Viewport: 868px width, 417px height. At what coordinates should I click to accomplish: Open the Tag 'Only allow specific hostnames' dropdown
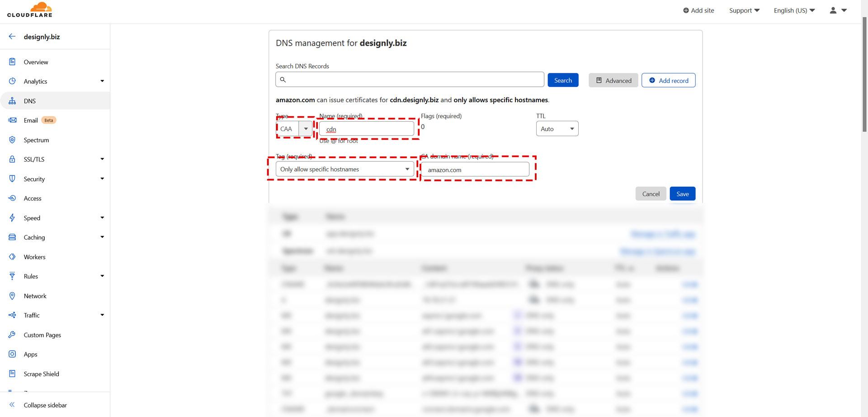(x=345, y=169)
